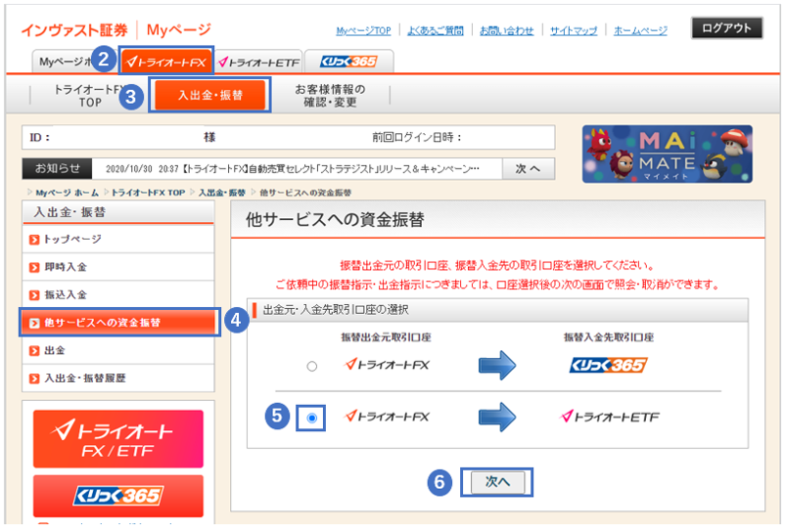Open トップページ in the side menu
The width and height of the screenshot is (785, 532).
click(118, 240)
